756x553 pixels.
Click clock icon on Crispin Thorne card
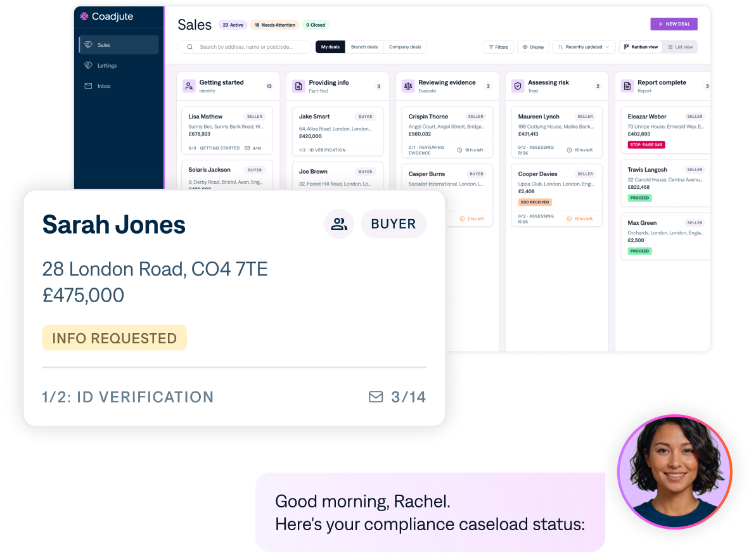tap(459, 150)
